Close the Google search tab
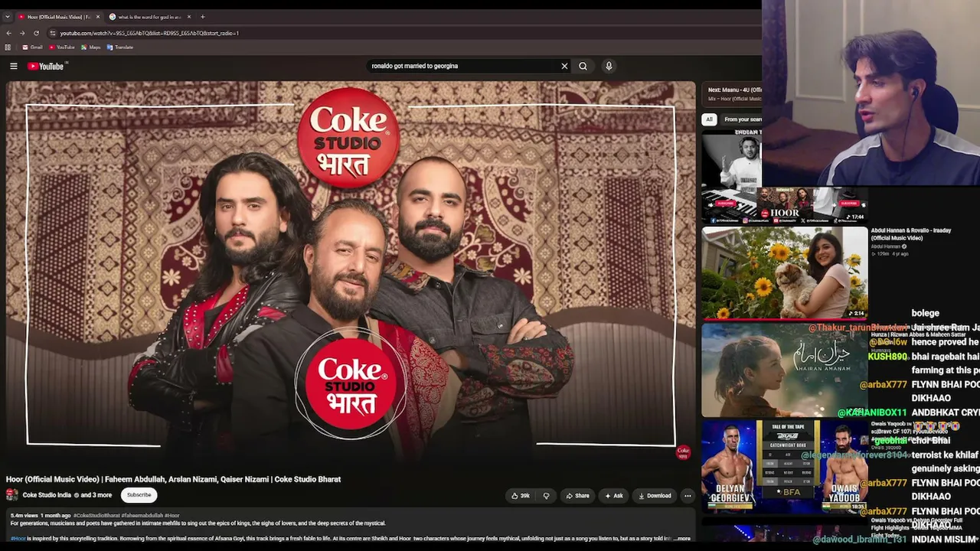Image resolution: width=980 pixels, height=551 pixels. 189,17
